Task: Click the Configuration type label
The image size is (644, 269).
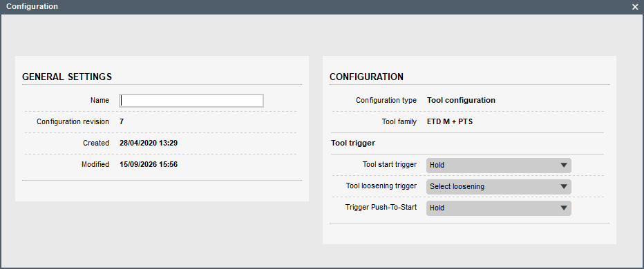Action: pos(386,100)
